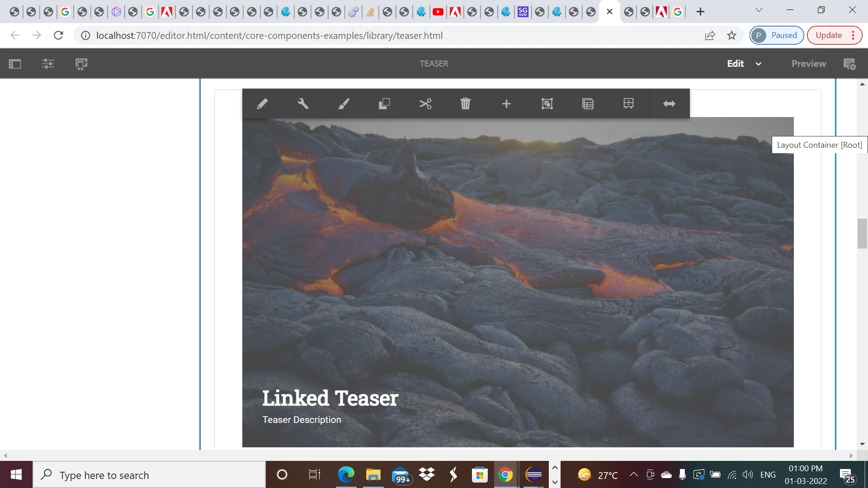Expand the Edit mode dropdown chevron
The image size is (868, 488).
click(759, 64)
